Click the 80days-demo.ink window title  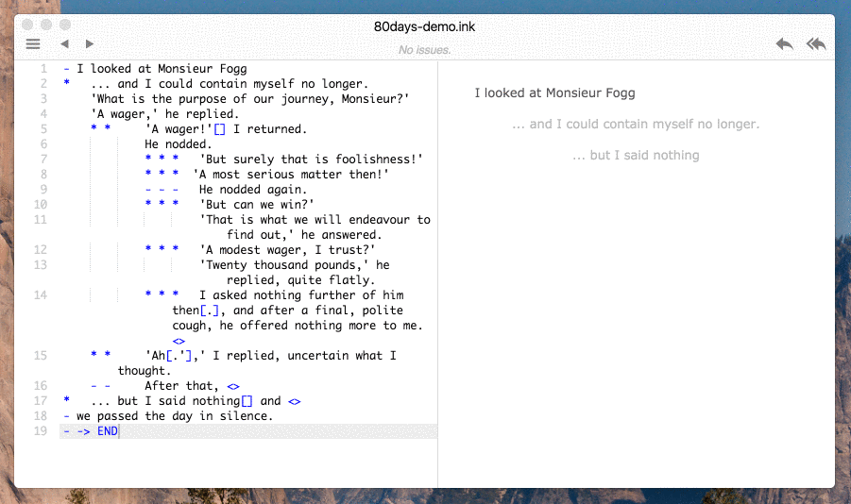tap(424, 26)
